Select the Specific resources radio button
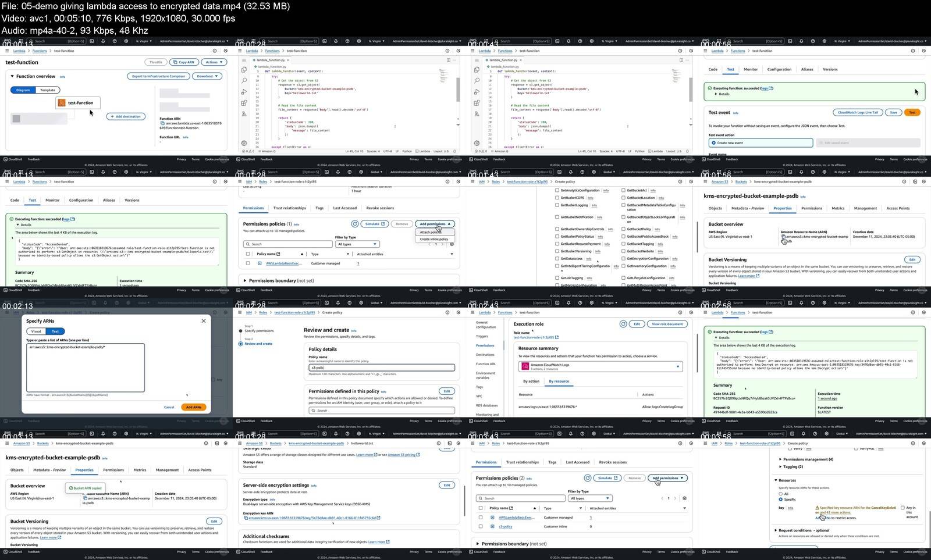This screenshot has height=560, width=931. pos(780,500)
